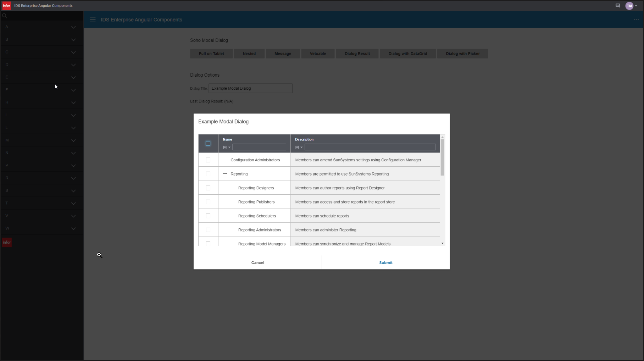Collapse the Reporting row minus icon

225,174
